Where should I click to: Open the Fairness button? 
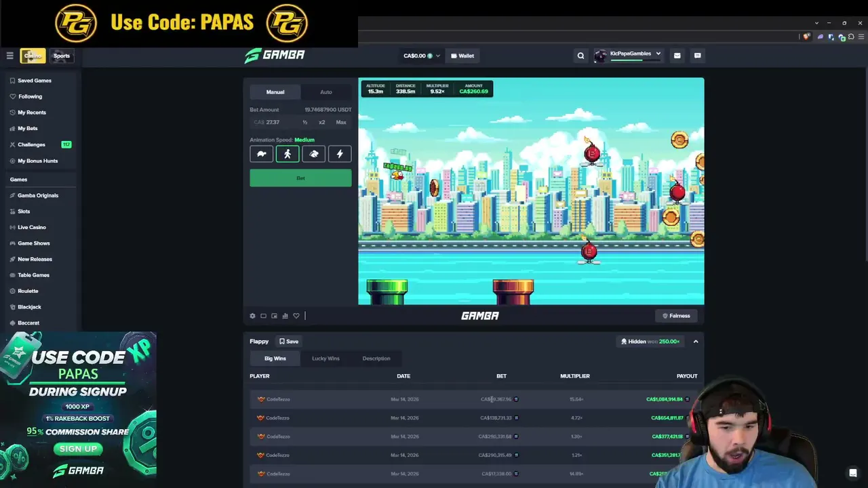(x=677, y=316)
